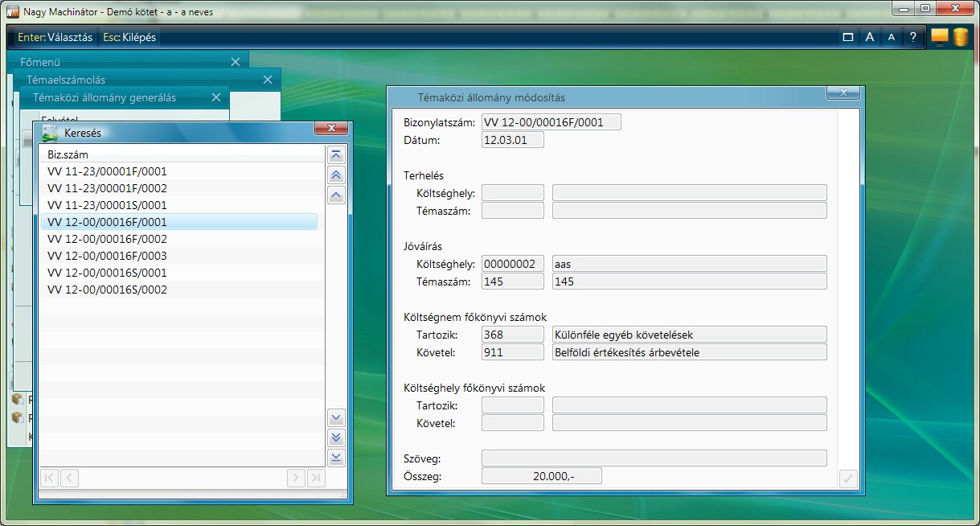Step one row down in Keresés list
Viewport: 980px width, 526px height.
point(337,417)
